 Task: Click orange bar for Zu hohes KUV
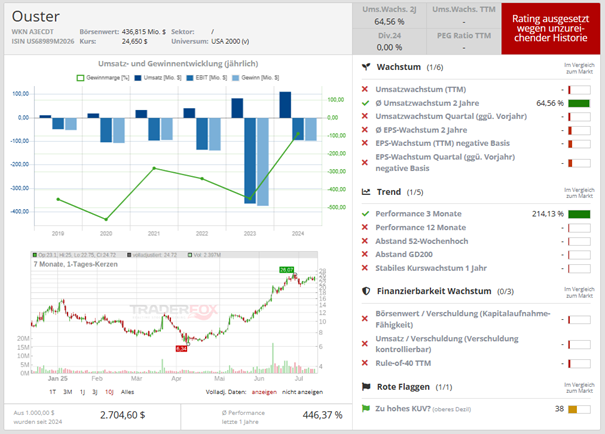(x=573, y=409)
